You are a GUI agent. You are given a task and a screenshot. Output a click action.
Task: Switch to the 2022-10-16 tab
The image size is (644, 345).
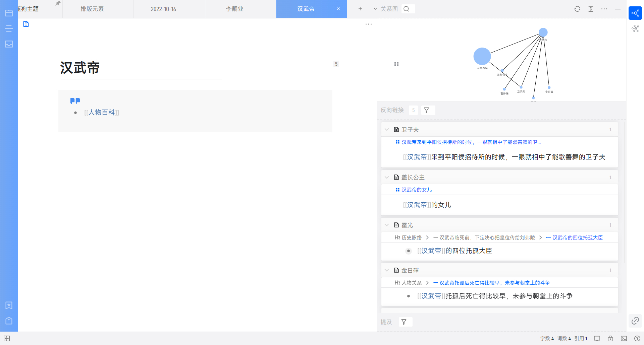click(x=163, y=9)
